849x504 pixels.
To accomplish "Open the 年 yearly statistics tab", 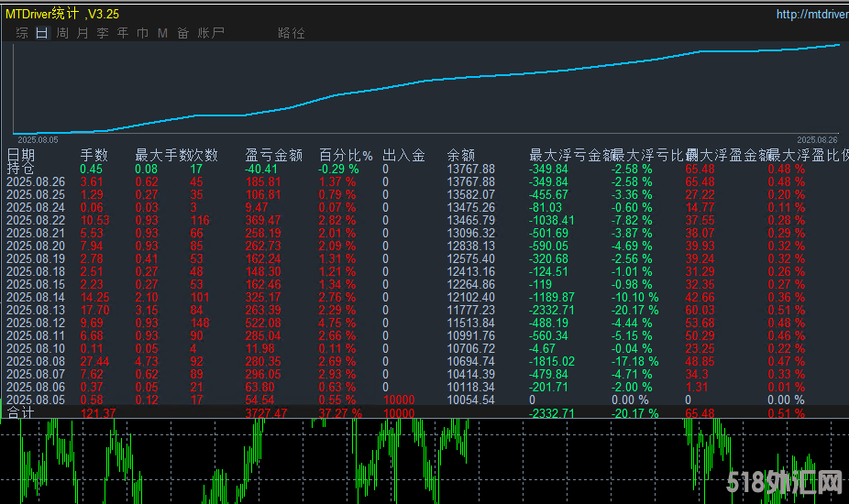I will [123, 33].
